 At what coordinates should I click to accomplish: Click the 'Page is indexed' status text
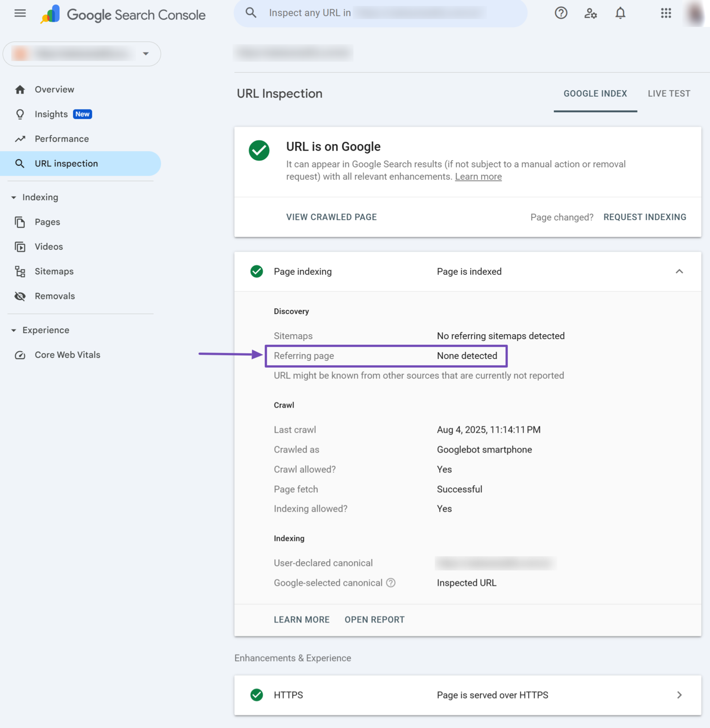coord(469,272)
